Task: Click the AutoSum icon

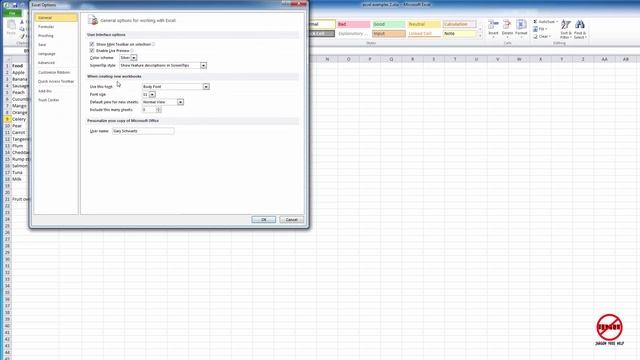Action: [x=535, y=22]
